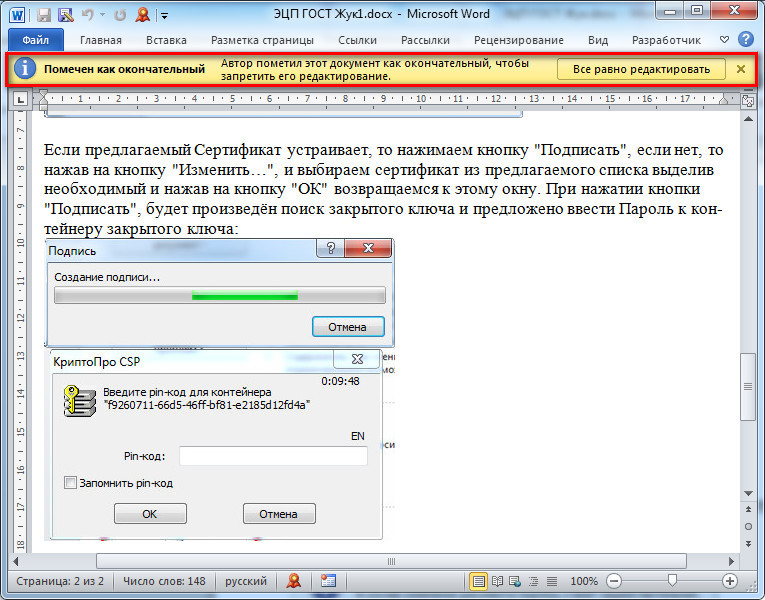Open the Разметка страницы tab
Viewport: 765px width, 600px height.
coord(262,40)
